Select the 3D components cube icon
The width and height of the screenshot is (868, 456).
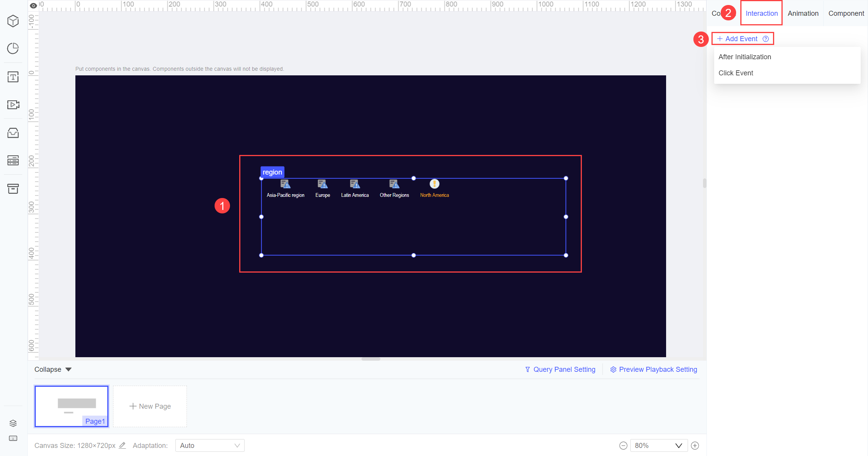[x=13, y=21]
